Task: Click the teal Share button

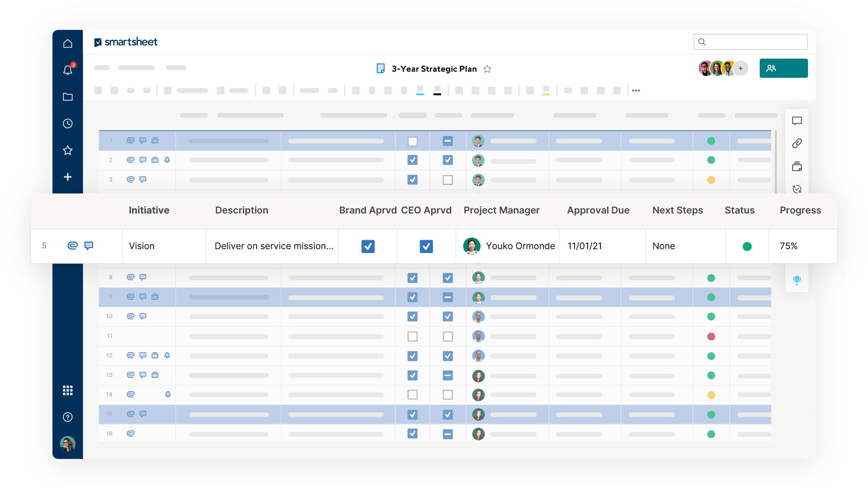Action: click(x=783, y=68)
